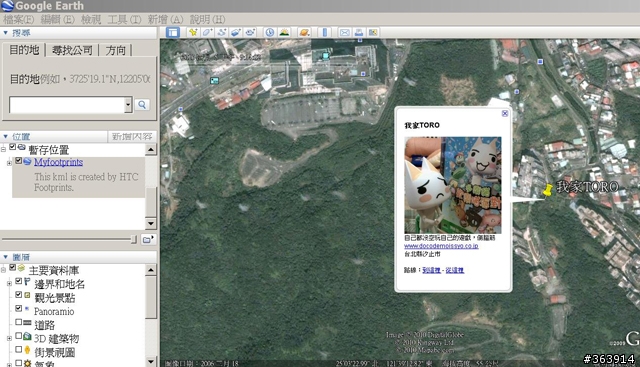Click the magnifier search button
640x367 pixels.
tap(142, 105)
